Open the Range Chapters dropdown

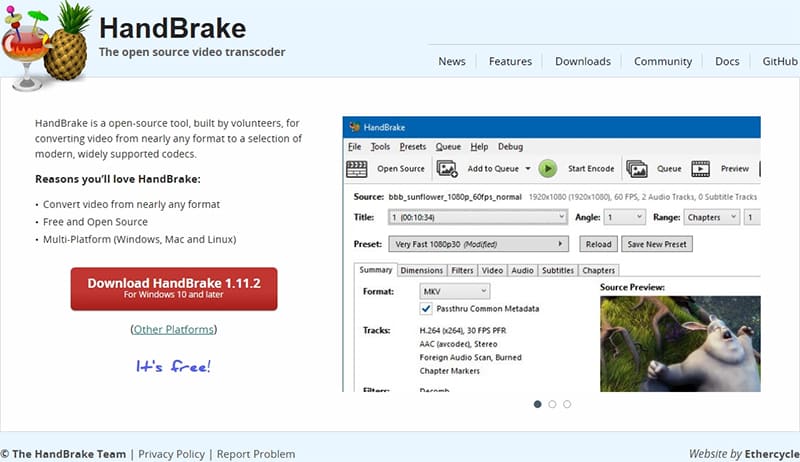[x=711, y=217]
